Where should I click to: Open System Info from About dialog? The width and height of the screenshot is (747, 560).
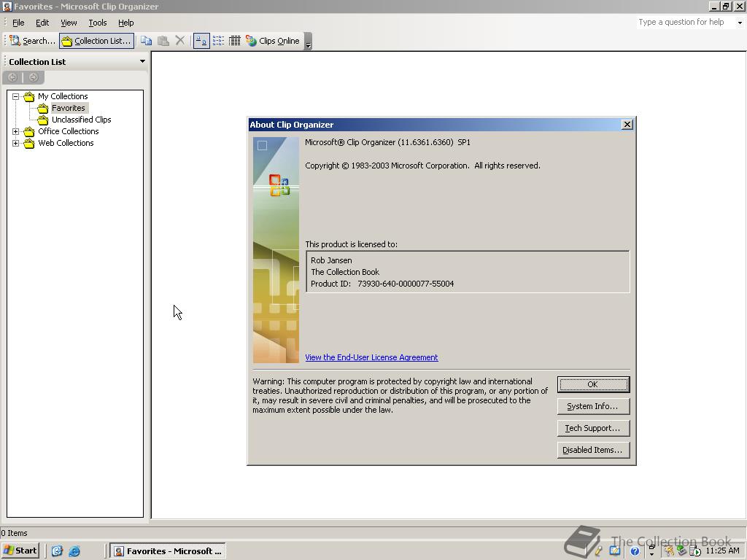pos(593,406)
